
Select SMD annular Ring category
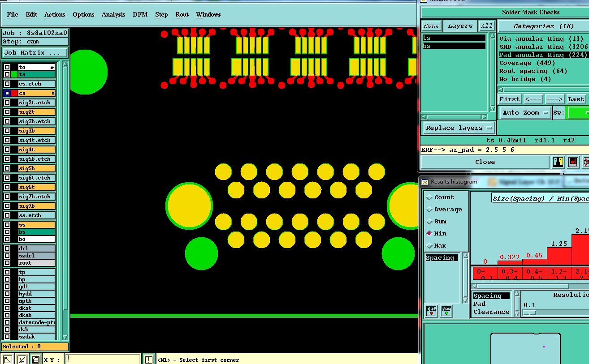543,47
